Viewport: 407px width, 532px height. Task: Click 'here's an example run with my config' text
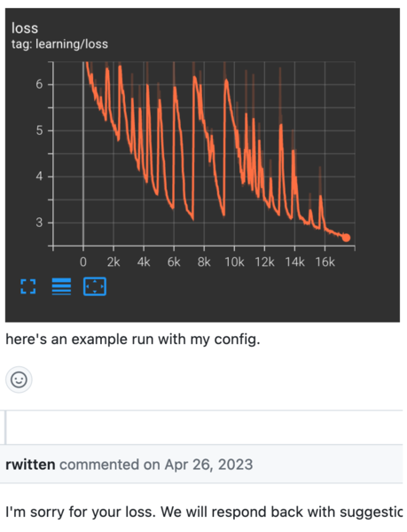coord(133,339)
